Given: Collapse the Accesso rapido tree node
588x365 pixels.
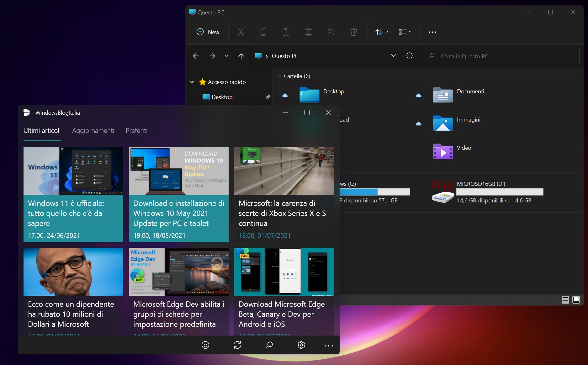Looking at the screenshot, I should coord(192,82).
